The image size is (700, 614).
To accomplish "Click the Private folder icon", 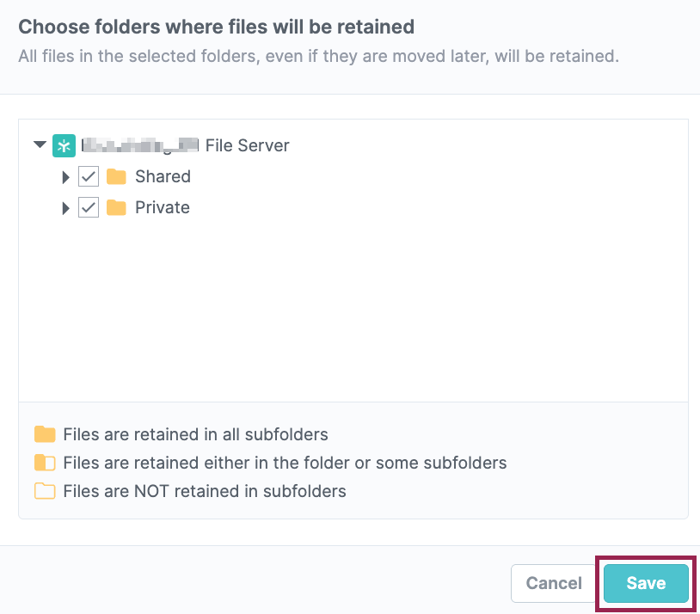I will (116, 207).
